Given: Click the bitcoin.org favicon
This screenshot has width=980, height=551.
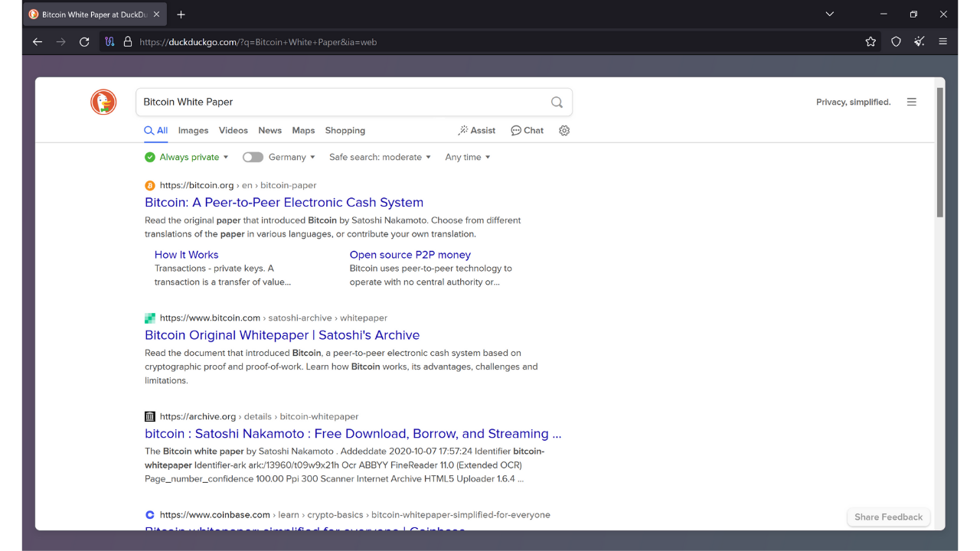Looking at the screenshot, I should pos(150,184).
